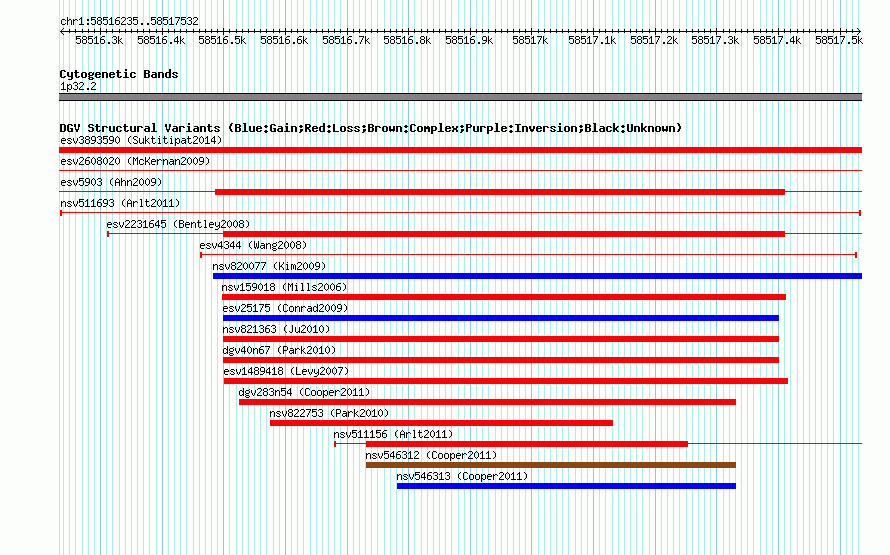Click the esv25175 (Conrad2009) label
Image resolution: width=890 pixels, height=555 pixels.
pyautogui.click(x=286, y=308)
